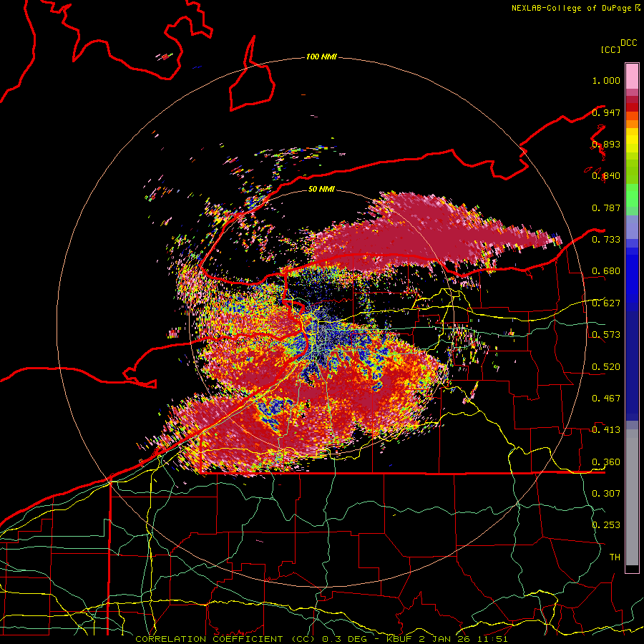Image resolution: width=644 pixels, height=644 pixels.
Task: Click the 0.893 scale value
Action: pyautogui.click(x=606, y=144)
